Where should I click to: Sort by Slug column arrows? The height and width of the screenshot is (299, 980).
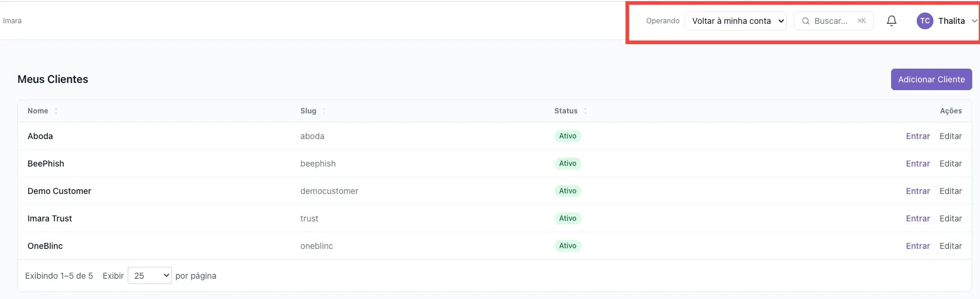point(324,111)
